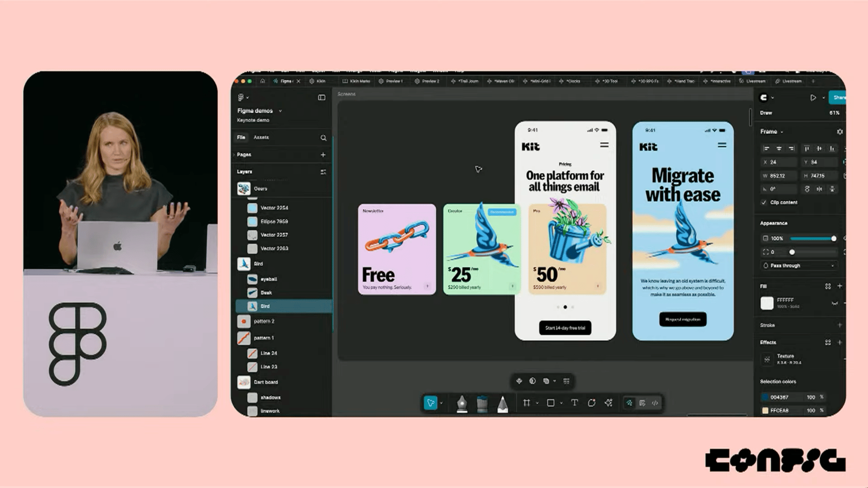Switch to the Preview 2 tab
Viewport: 868px width, 488px height.
tap(427, 81)
